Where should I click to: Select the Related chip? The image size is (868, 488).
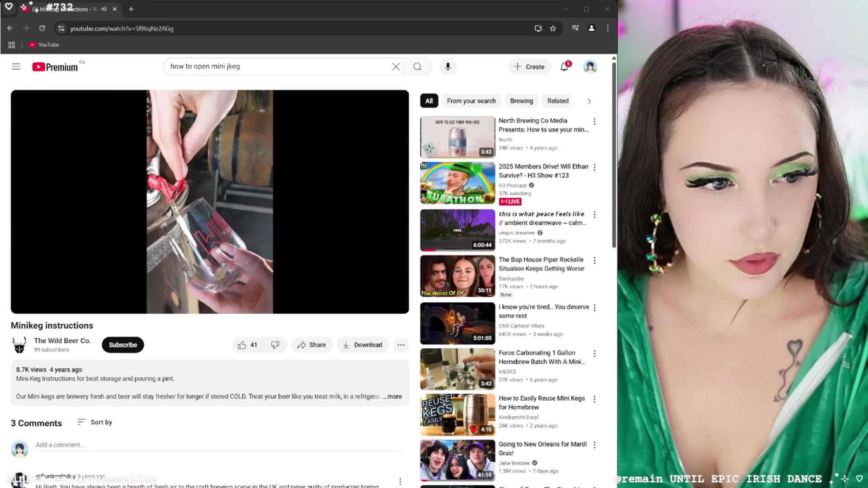[x=558, y=101]
